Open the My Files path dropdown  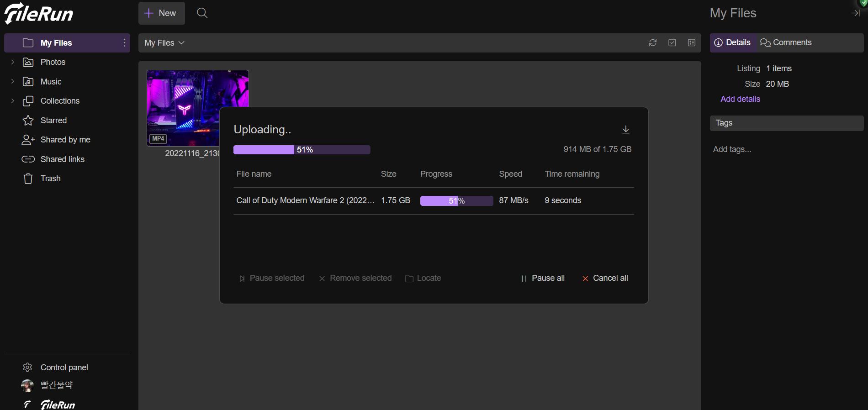[164, 43]
